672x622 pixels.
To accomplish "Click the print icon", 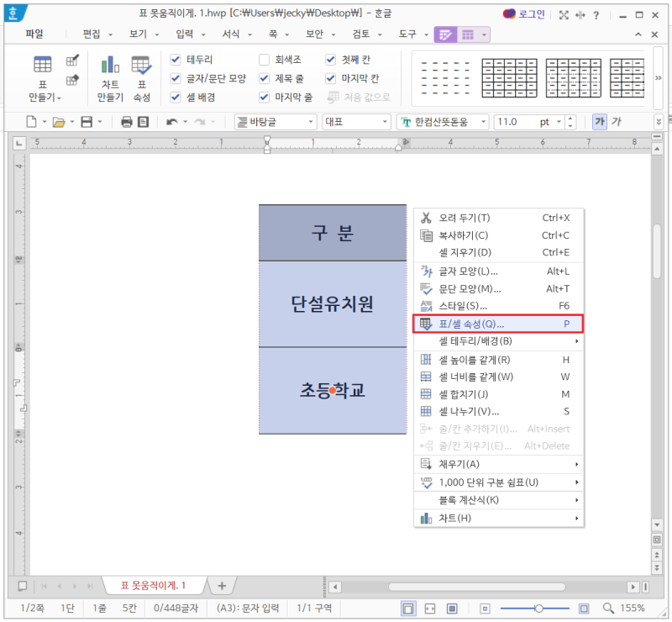I will (127, 122).
